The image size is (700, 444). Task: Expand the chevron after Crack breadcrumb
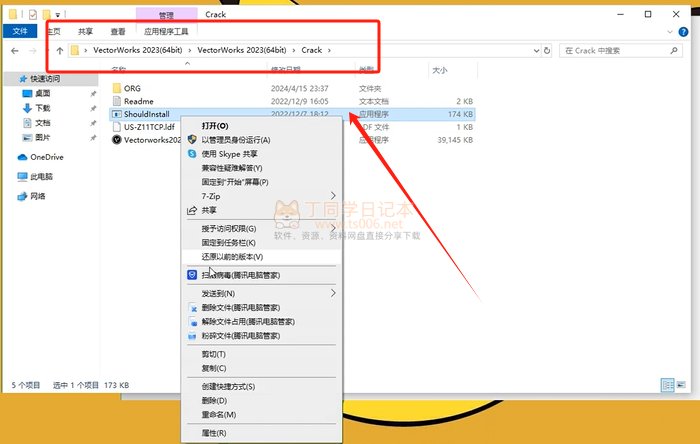[329, 50]
